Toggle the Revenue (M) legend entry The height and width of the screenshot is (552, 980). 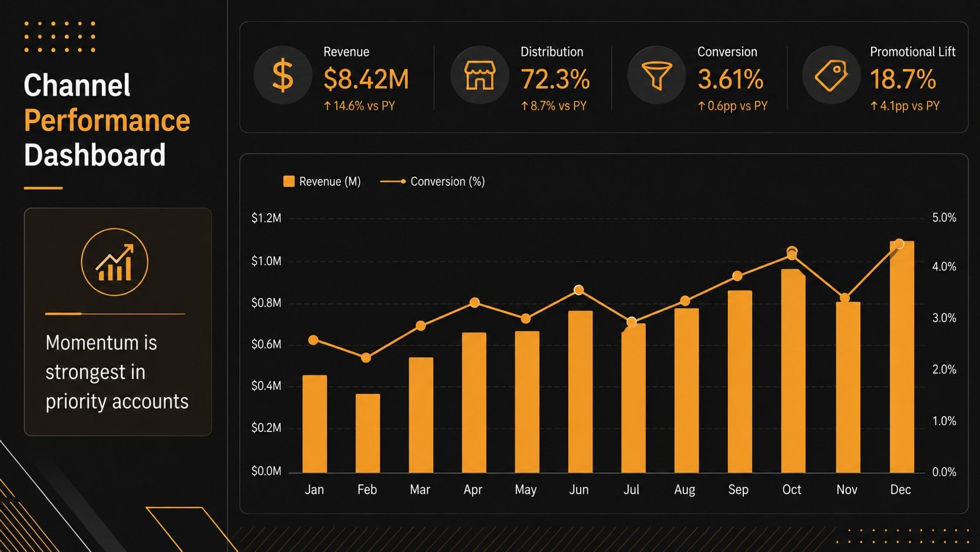pyautogui.click(x=322, y=182)
